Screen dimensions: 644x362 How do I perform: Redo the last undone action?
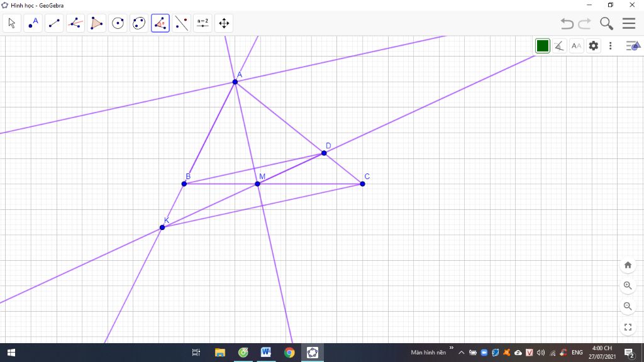coord(584,23)
